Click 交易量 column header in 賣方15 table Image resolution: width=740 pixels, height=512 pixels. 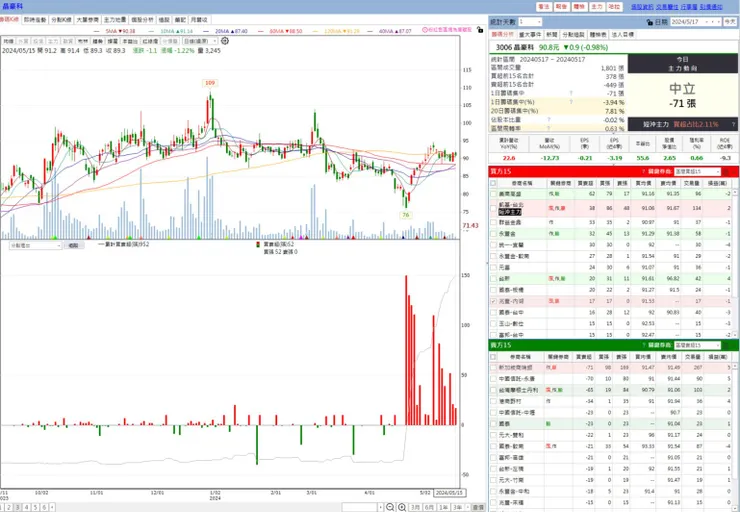(x=691, y=357)
